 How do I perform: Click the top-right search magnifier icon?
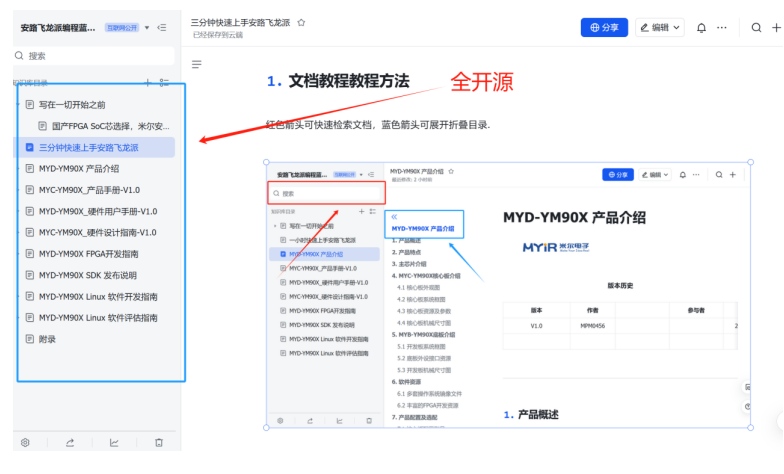[x=757, y=28]
